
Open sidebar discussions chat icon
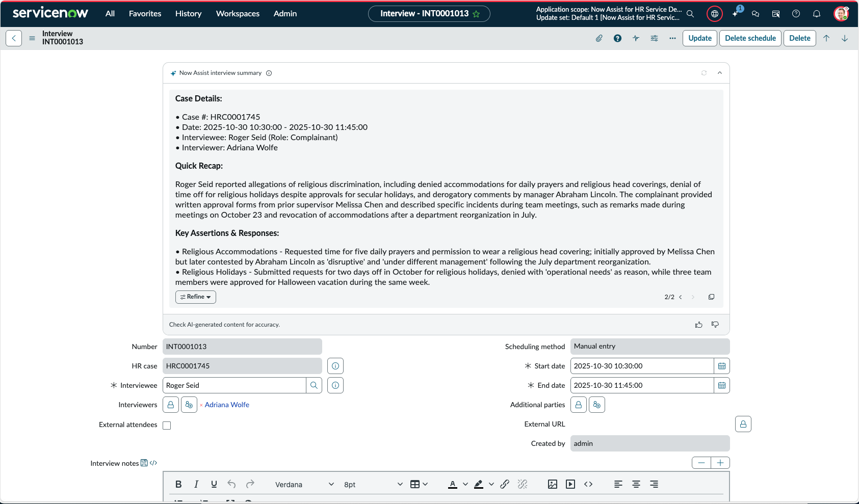pos(756,14)
